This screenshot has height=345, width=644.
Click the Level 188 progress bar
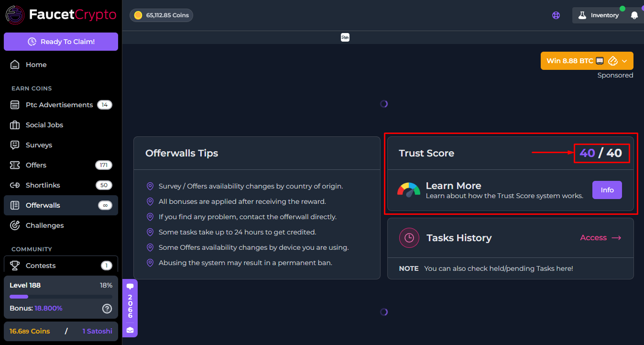pos(61,297)
